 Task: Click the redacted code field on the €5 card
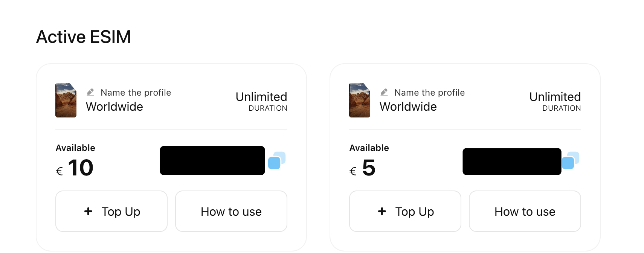pos(512,162)
